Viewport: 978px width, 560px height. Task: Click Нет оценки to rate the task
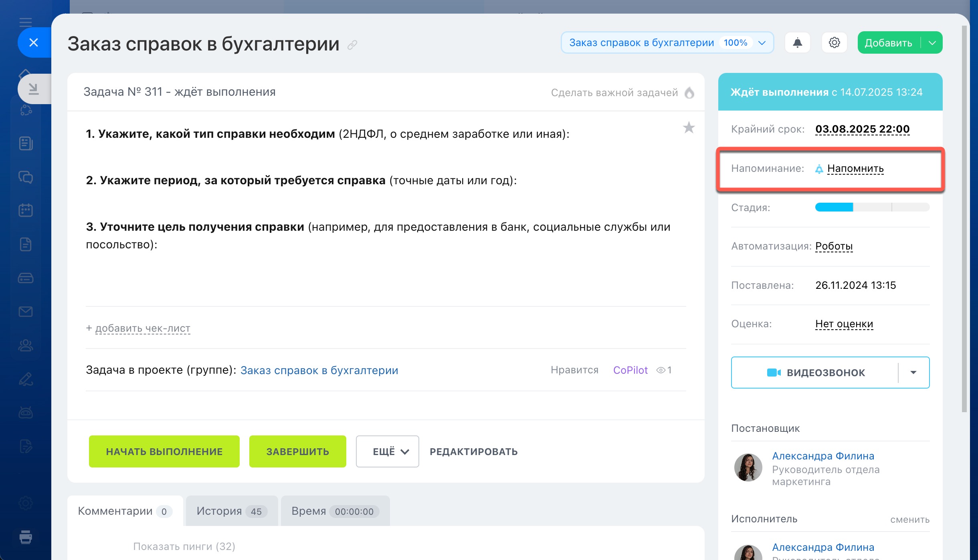(844, 324)
